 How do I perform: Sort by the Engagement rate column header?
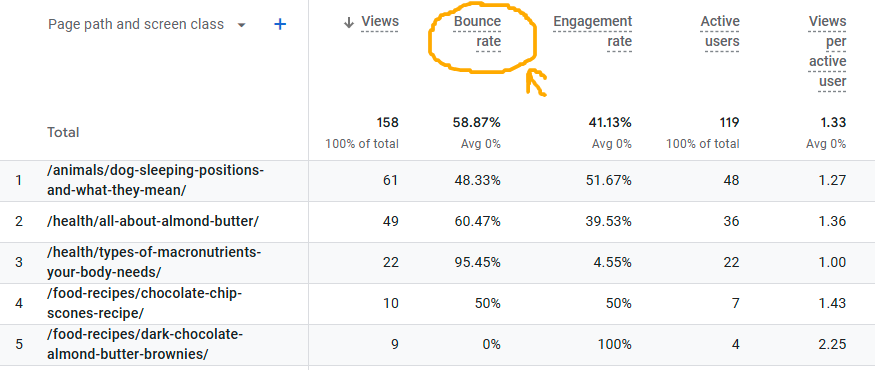tap(593, 32)
